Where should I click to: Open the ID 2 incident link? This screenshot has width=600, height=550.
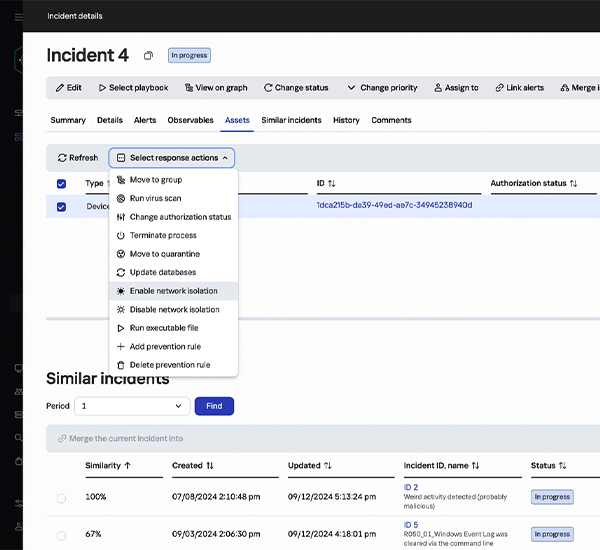(x=411, y=487)
